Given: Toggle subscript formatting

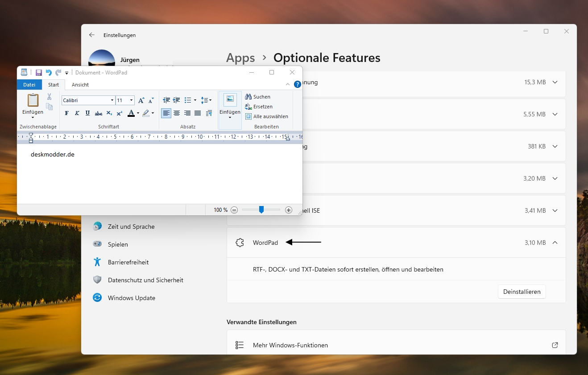Looking at the screenshot, I should pyautogui.click(x=109, y=113).
